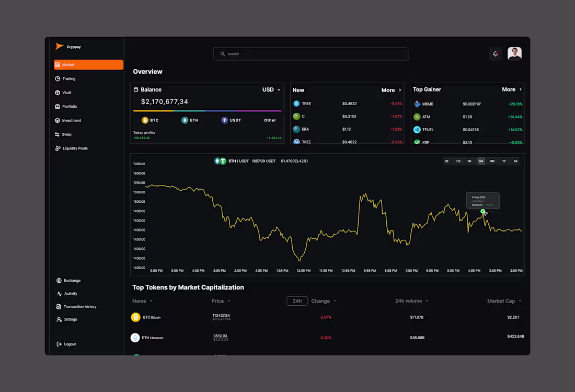Open the USD currency dropdown
The width and height of the screenshot is (575, 392).
coord(271,89)
